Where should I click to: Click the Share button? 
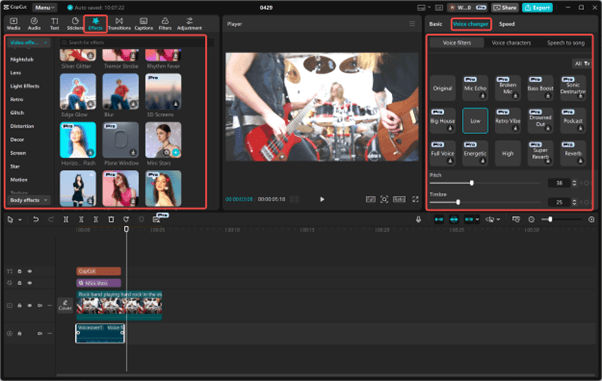point(505,7)
